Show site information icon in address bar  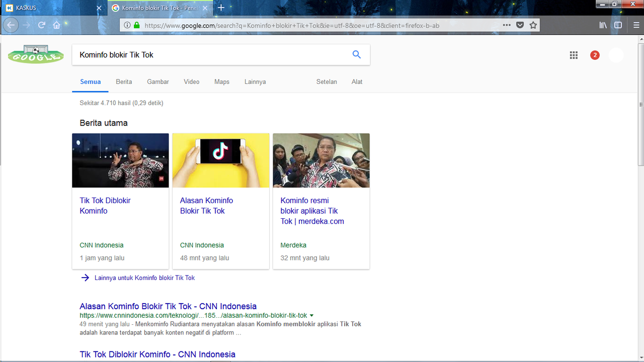127,25
